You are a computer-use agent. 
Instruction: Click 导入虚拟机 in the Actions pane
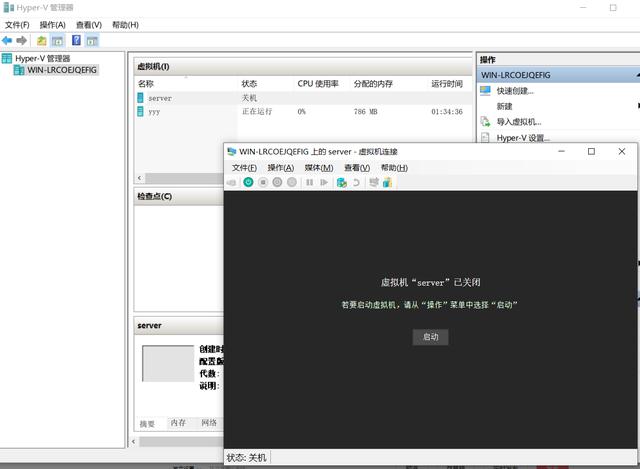coord(518,122)
